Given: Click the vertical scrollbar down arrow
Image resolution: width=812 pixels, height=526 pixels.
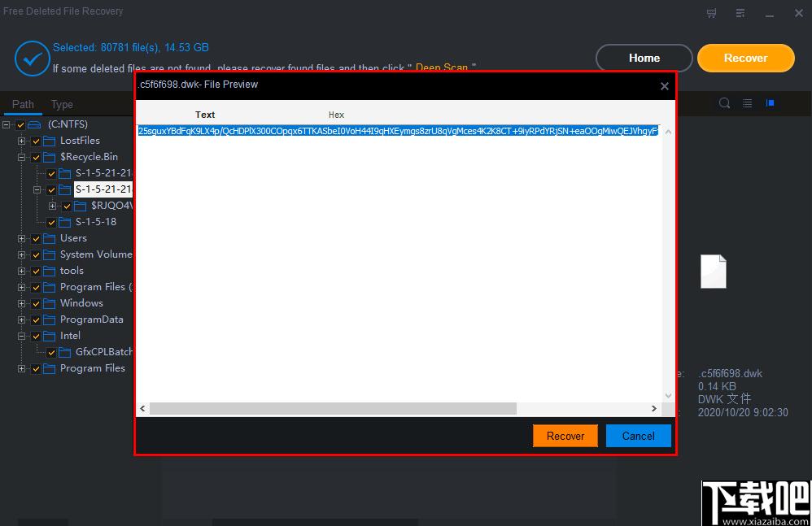Looking at the screenshot, I should (669, 396).
